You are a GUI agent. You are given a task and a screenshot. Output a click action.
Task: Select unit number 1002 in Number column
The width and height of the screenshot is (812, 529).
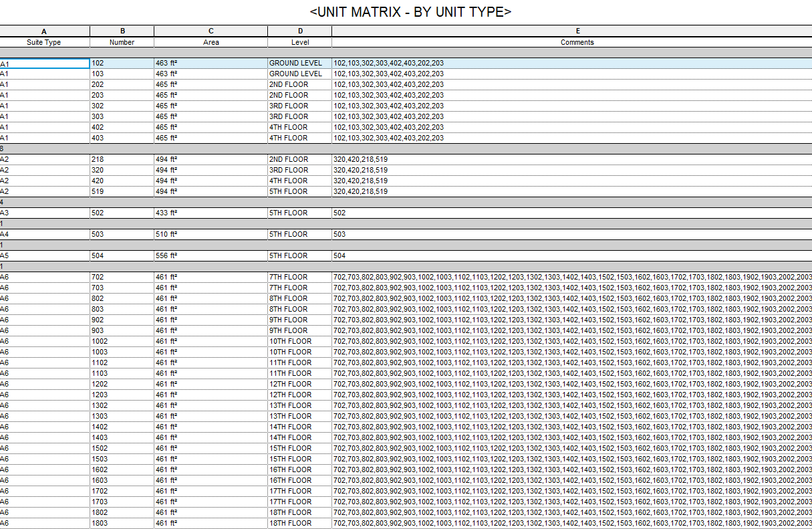coord(122,341)
